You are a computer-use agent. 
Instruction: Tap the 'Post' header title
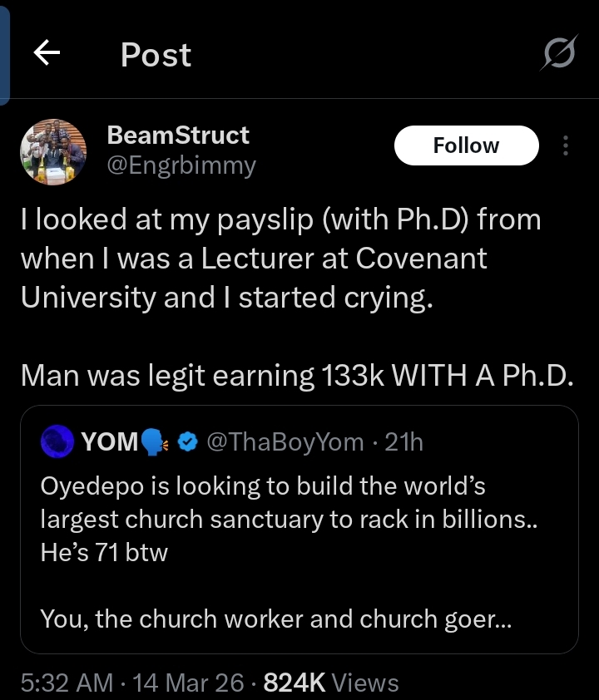156,55
